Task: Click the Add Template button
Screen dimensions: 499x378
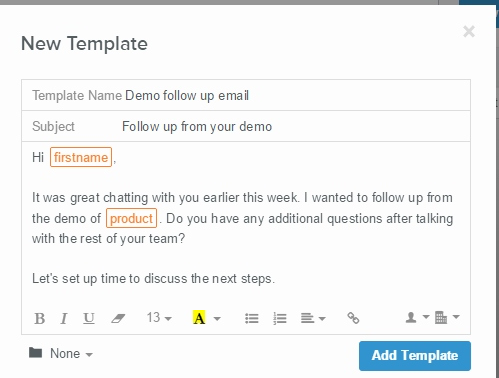Action: coord(415,356)
